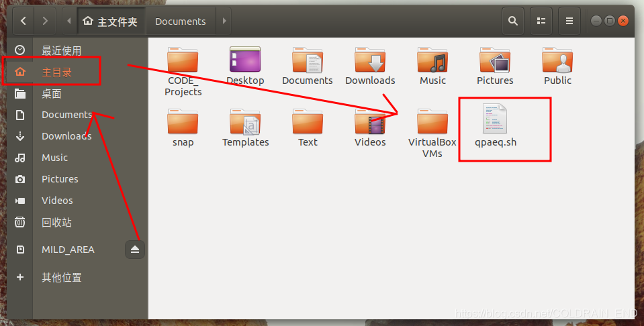Click the document icon in sidebar

click(19, 115)
